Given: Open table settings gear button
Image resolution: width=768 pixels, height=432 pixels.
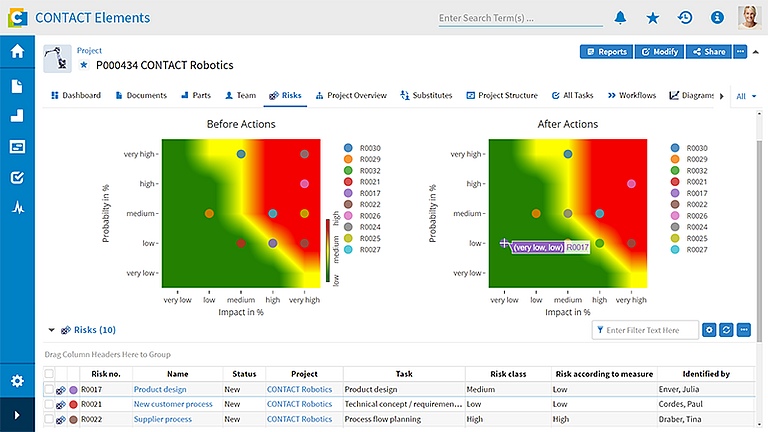Looking at the screenshot, I should pyautogui.click(x=709, y=330).
